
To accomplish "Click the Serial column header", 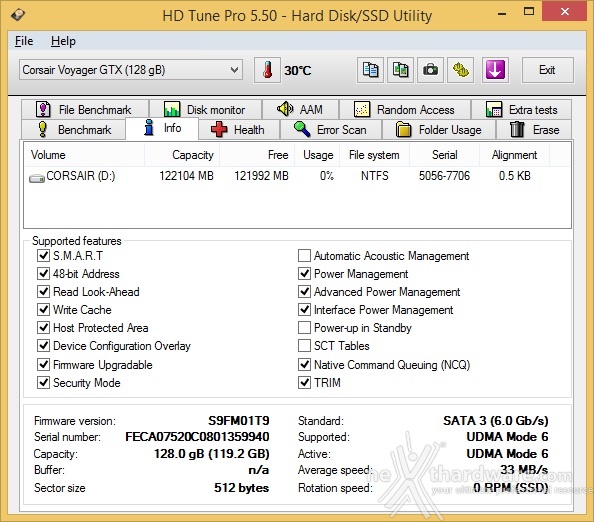I will click(444, 155).
